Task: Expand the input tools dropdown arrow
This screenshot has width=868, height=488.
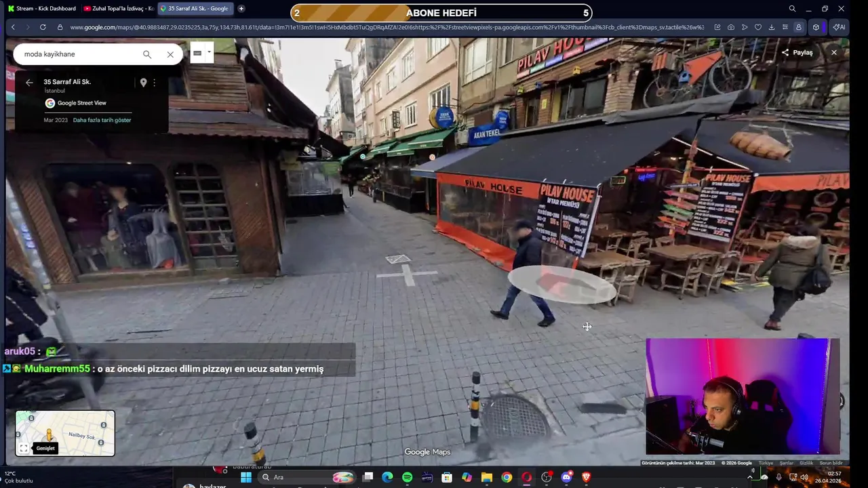Action: 209,52
